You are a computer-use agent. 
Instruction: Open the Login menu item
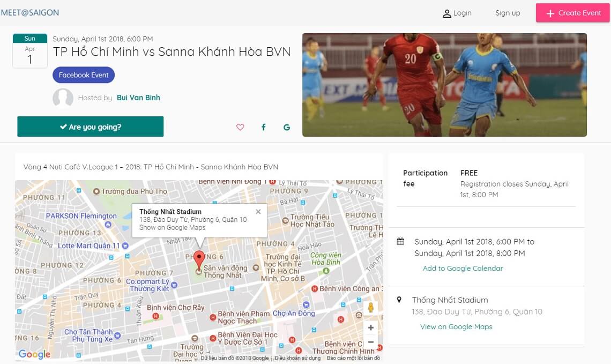(x=457, y=13)
